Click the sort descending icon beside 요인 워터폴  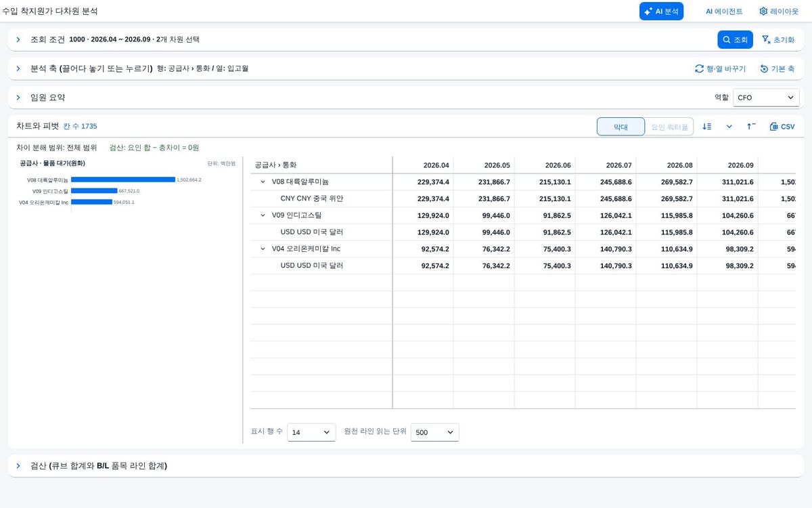707,127
